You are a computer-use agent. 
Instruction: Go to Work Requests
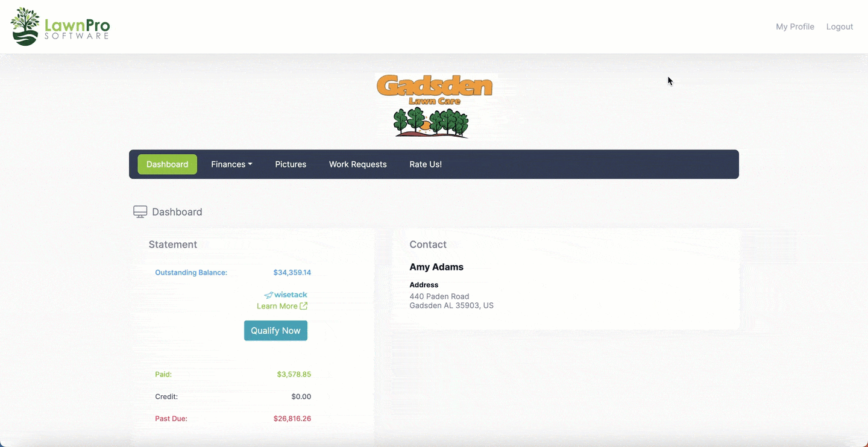click(x=357, y=164)
